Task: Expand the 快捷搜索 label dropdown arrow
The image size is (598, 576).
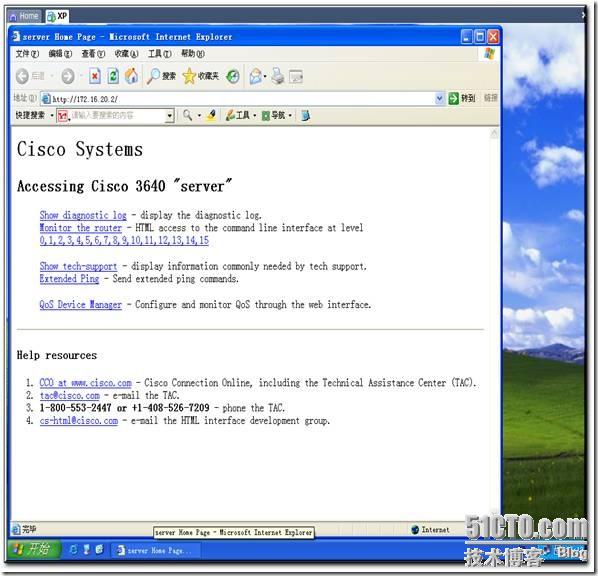Action: pyautogui.click(x=52, y=115)
